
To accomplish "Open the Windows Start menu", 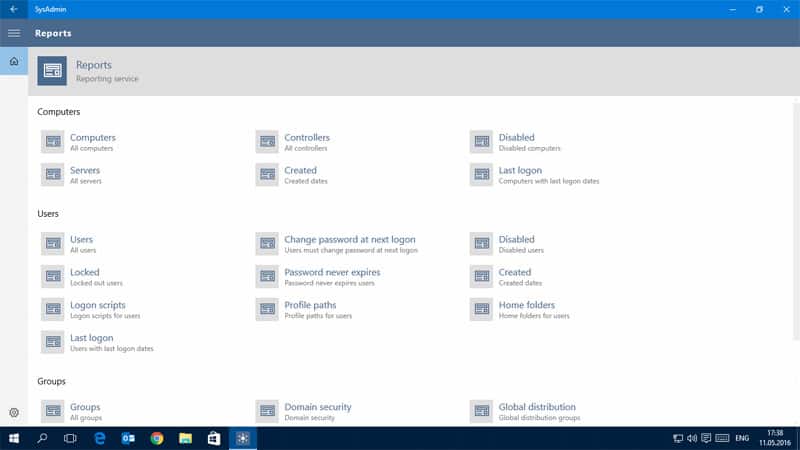I will point(14,438).
